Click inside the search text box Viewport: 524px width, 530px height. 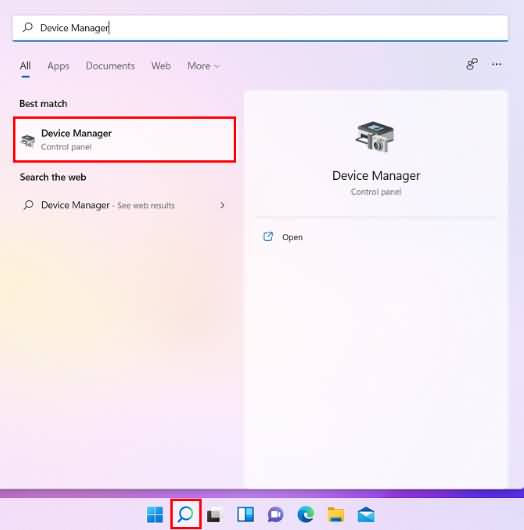[x=260, y=28]
